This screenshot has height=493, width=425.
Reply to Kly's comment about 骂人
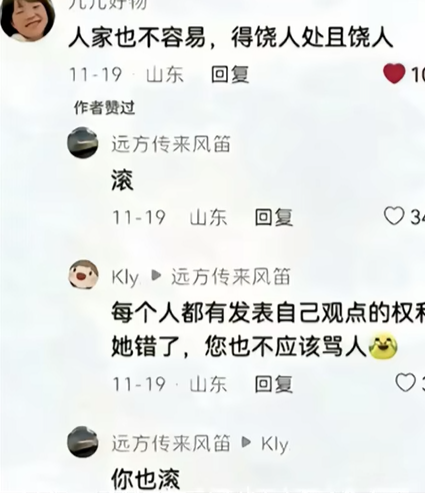(x=274, y=383)
